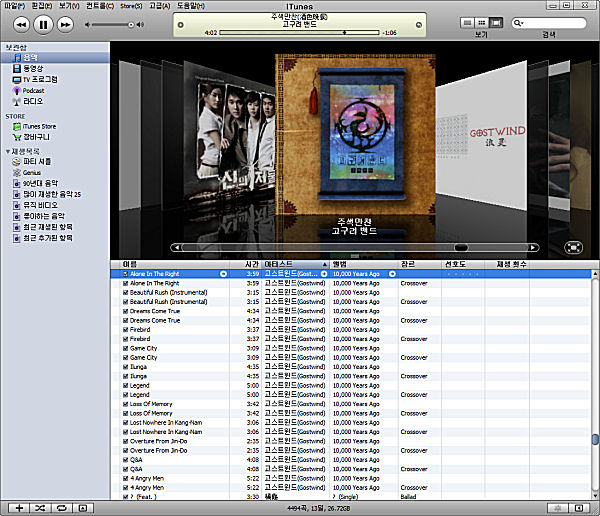Viewport: 600px width, 516px height.
Task: Enter Cover Flow full screen mode
Action: click(573, 248)
